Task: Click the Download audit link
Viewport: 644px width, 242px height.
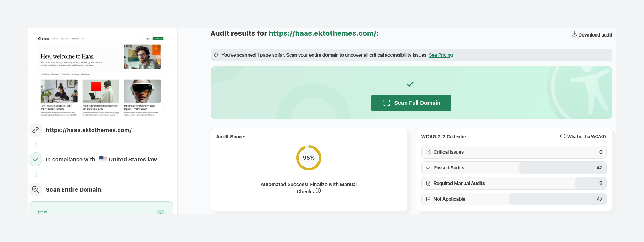Action: pyautogui.click(x=592, y=34)
